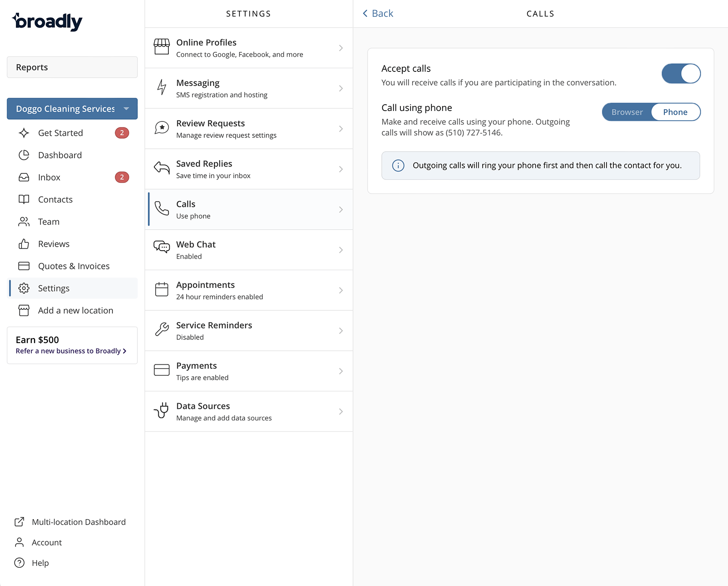728x586 pixels.
Task: Click the Saved Replies reply arrow icon
Action: click(x=162, y=168)
